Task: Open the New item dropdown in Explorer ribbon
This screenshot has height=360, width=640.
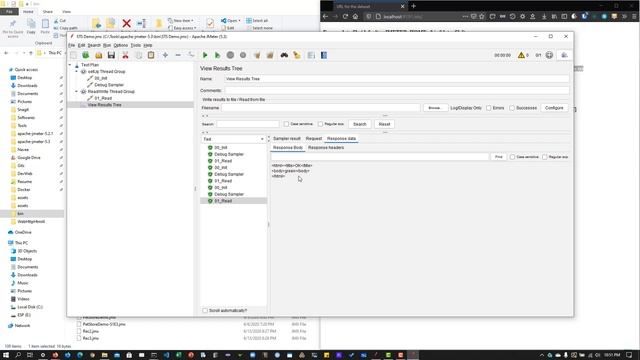Action: pyautogui.click(x=181, y=20)
